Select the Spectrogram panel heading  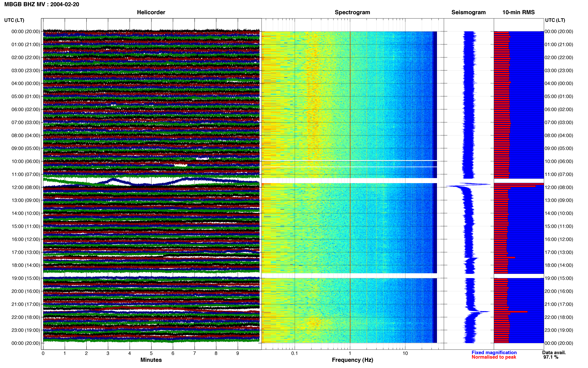[x=352, y=12]
